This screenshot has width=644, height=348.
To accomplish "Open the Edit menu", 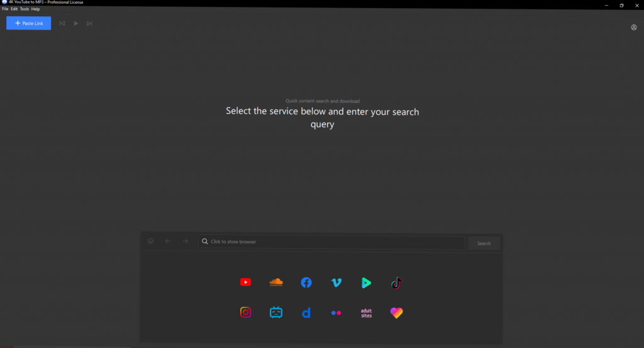I will tap(14, 9).
